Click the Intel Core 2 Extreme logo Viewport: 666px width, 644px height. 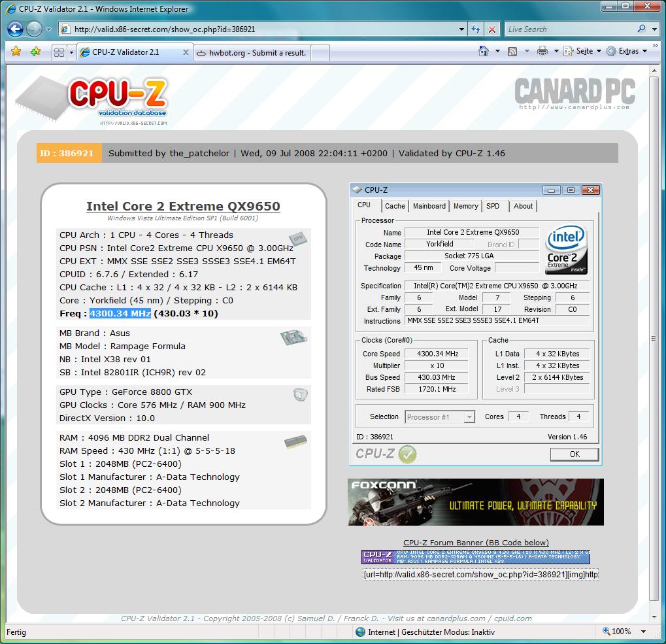pos(567,250)
